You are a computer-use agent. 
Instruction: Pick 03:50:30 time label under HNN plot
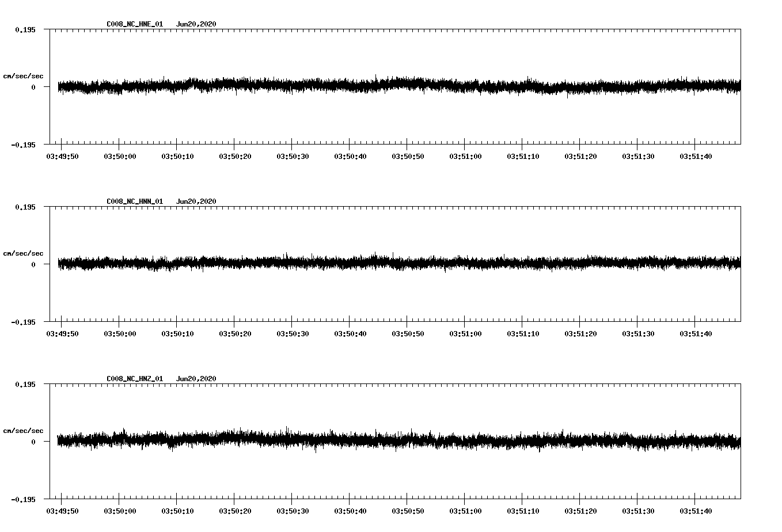tap(293, 334)
